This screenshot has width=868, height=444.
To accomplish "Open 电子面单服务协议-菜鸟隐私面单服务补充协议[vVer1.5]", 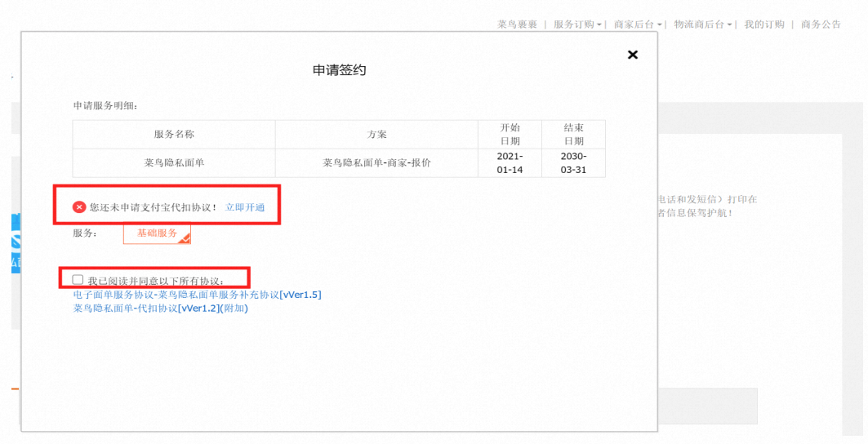I will [197, 295].
